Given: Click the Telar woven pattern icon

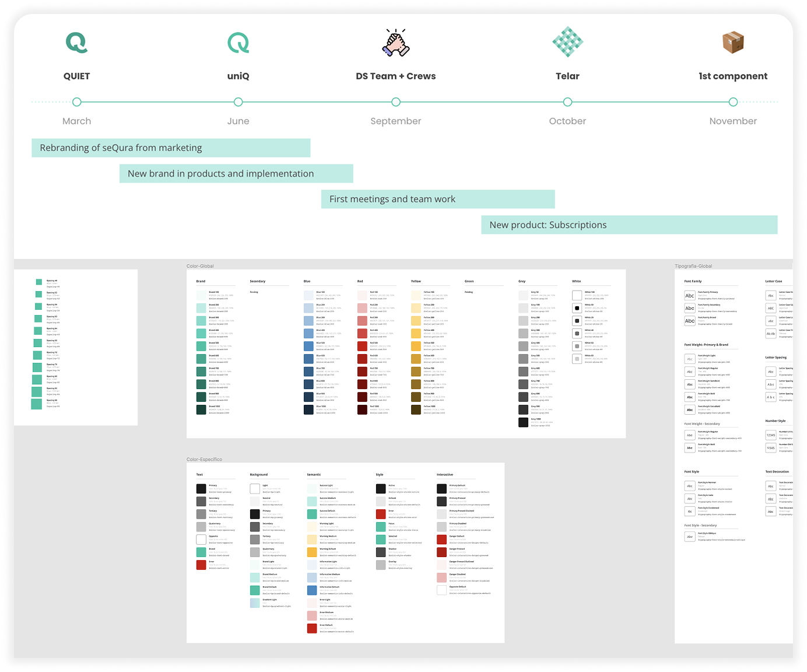Looking at the screenshot, I should pos(567,42).
